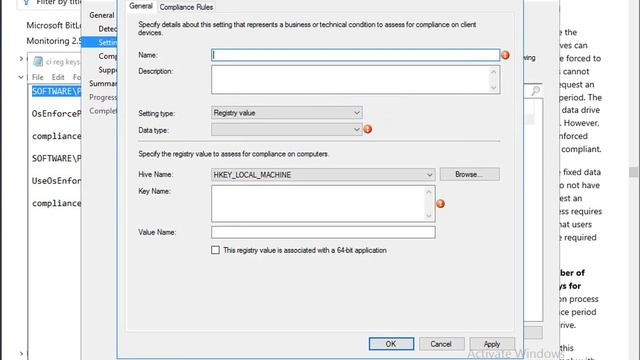Click the Key Name box scroll up arrow

[429, 192]
